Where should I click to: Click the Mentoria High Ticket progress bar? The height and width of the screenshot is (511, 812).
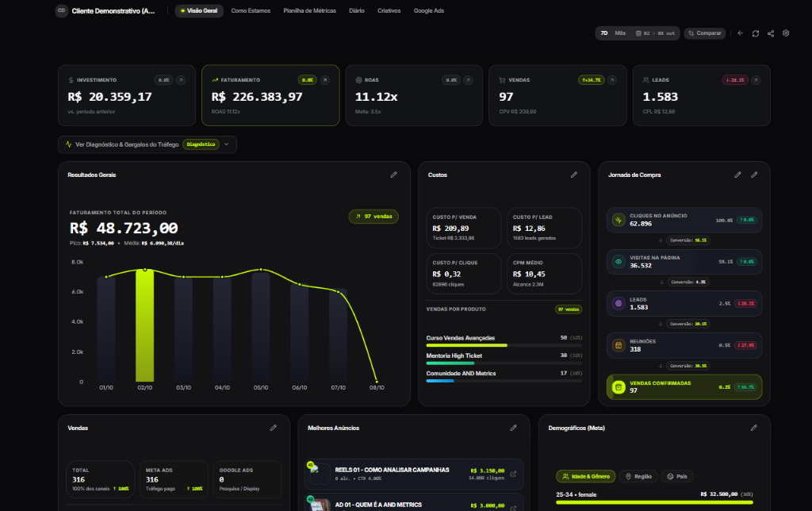click(x=504, y=363)
